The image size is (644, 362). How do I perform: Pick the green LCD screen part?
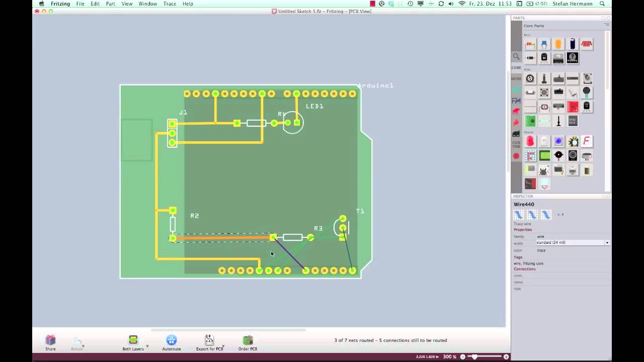click(x=544, y=156)
